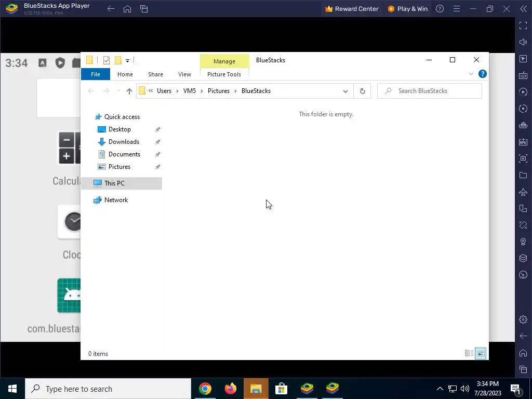Take a screenshot with sidebar camera icon
The image size is (532, 399).
click(x=523, y=158)
